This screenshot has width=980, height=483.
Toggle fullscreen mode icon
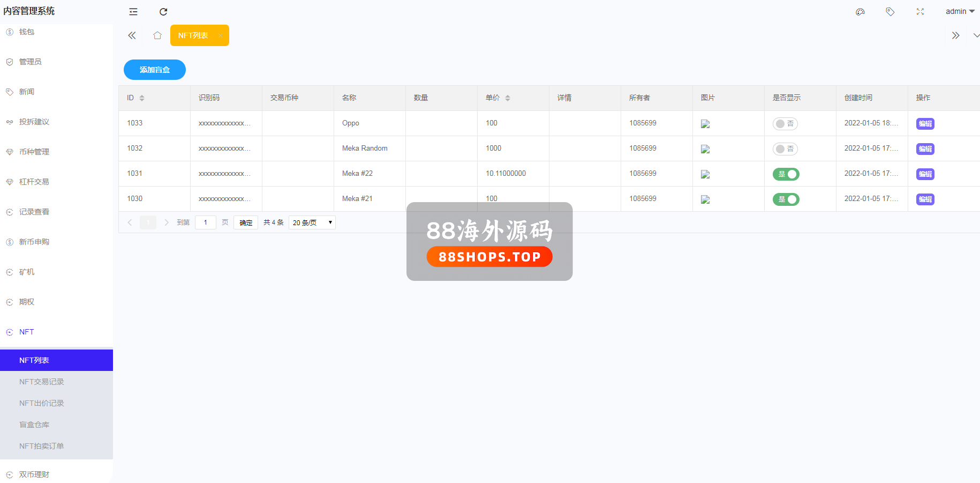click(x=920, y=12)
